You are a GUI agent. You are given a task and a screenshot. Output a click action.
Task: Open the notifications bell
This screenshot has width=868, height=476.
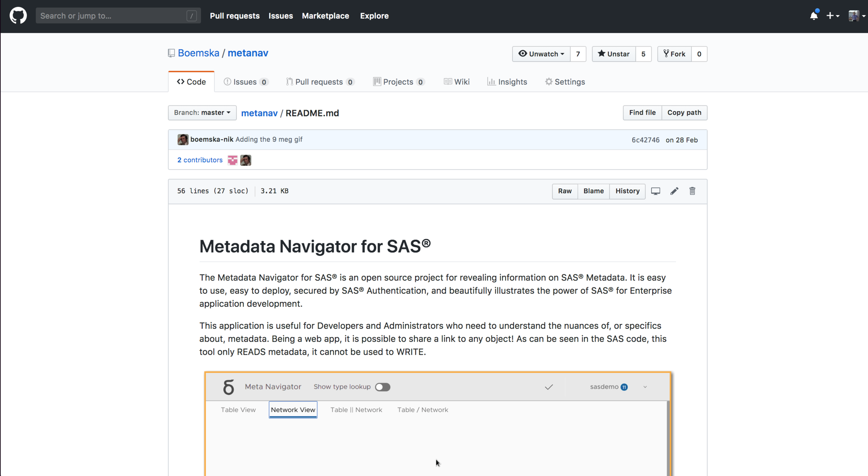tap(814, 16)
